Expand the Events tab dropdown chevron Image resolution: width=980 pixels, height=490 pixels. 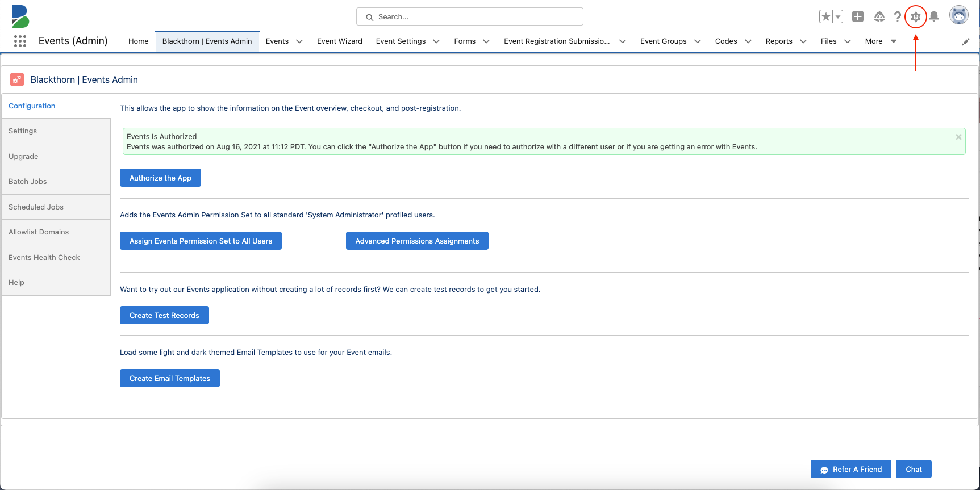(299, 41)
